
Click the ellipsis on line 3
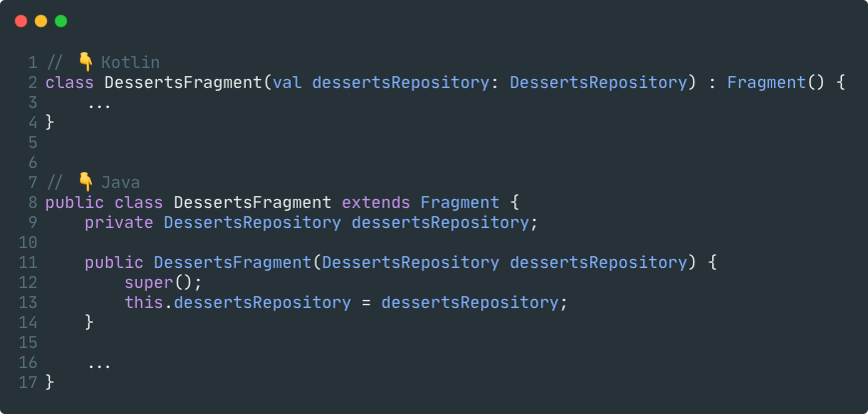[x=99, y=104]
